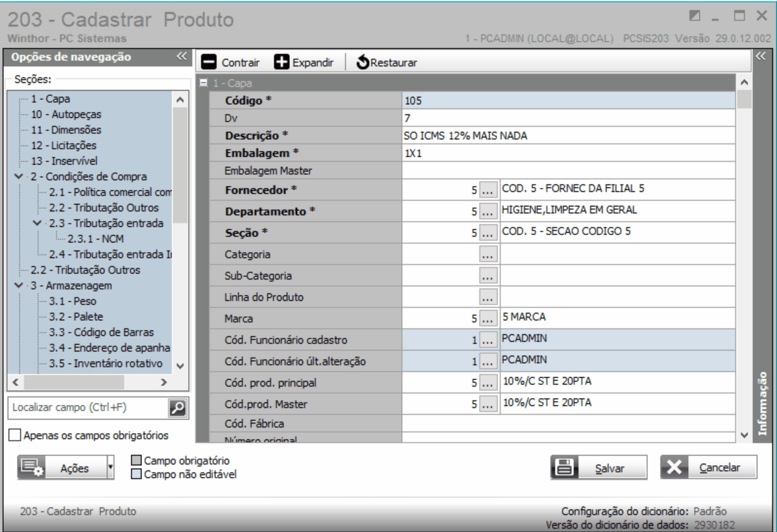Viewport: 777px width, 532px height.
Task: Collapse the 2.3 - Tributação entrada node
Action: [x=37, y=223]
